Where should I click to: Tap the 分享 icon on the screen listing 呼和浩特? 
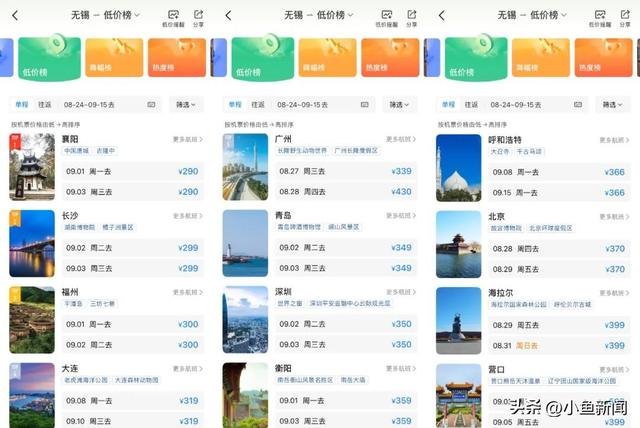(x=625, y=18)
